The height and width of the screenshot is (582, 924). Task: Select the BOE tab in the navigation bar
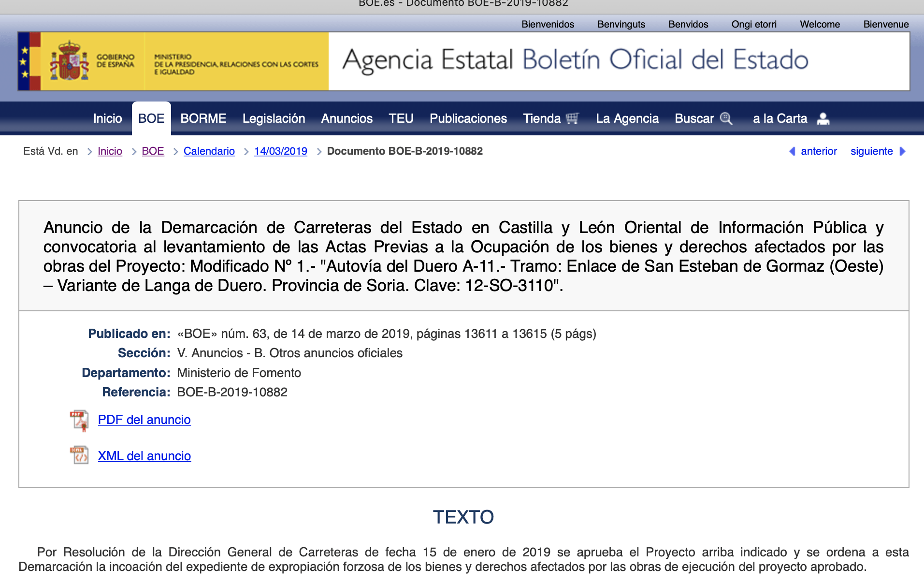[x=151, y=118]
